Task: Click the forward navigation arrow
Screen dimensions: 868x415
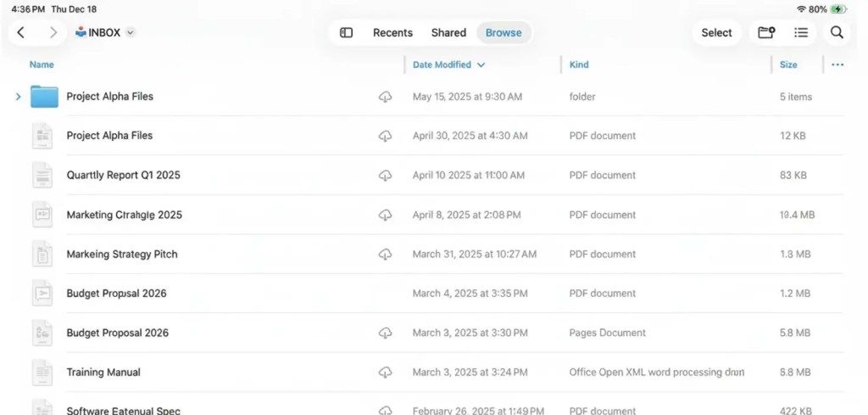Action: click(x=53, y=33)
